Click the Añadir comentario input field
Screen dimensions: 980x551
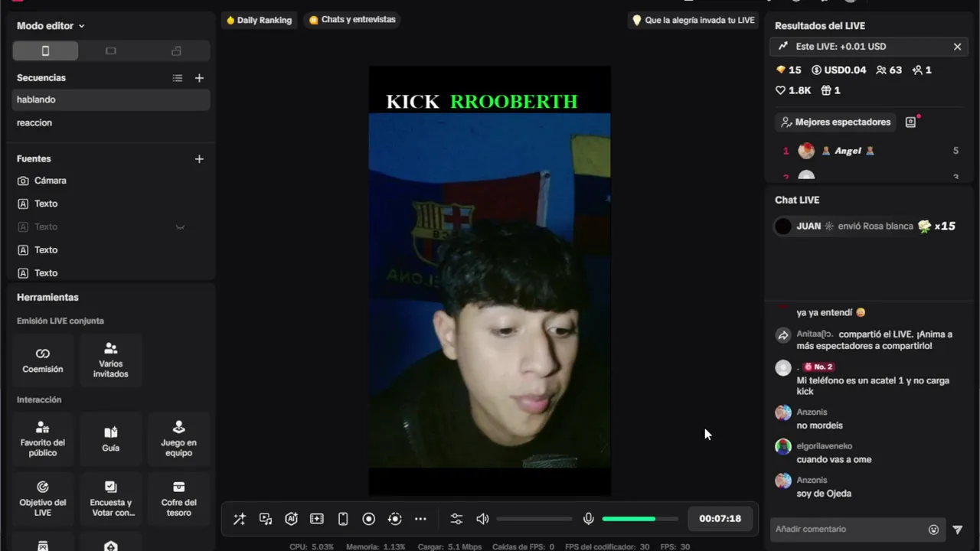pyautogui.click(x=847, y=530)
